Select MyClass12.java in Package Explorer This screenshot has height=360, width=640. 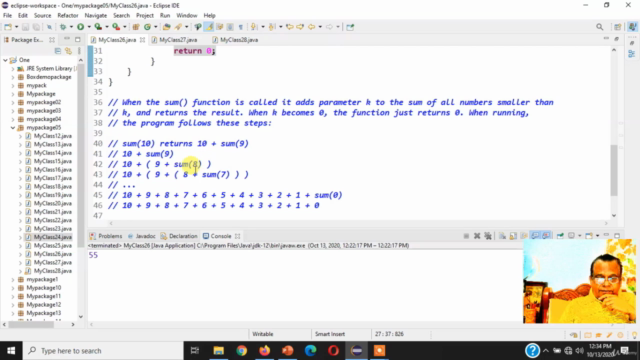click(x=53, y=136)
